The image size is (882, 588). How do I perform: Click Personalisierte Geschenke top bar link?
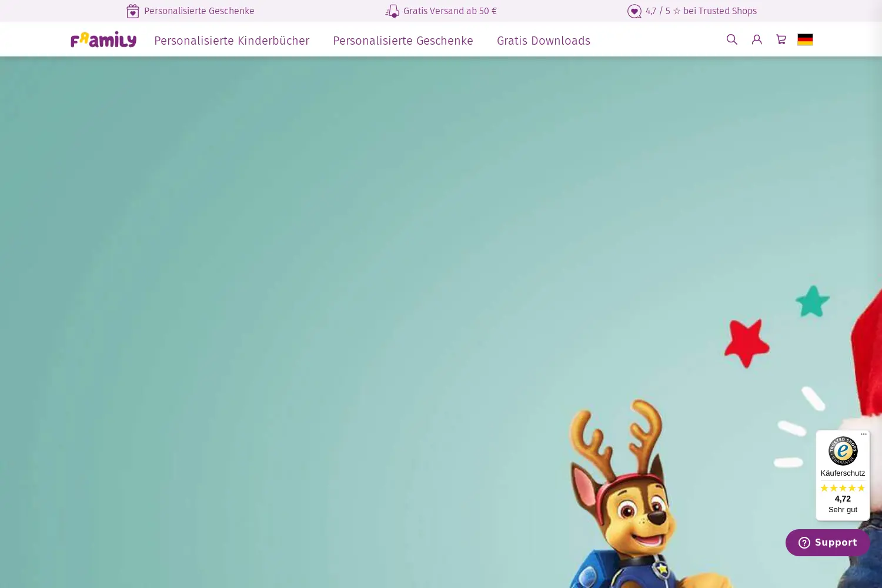point(199,11)
